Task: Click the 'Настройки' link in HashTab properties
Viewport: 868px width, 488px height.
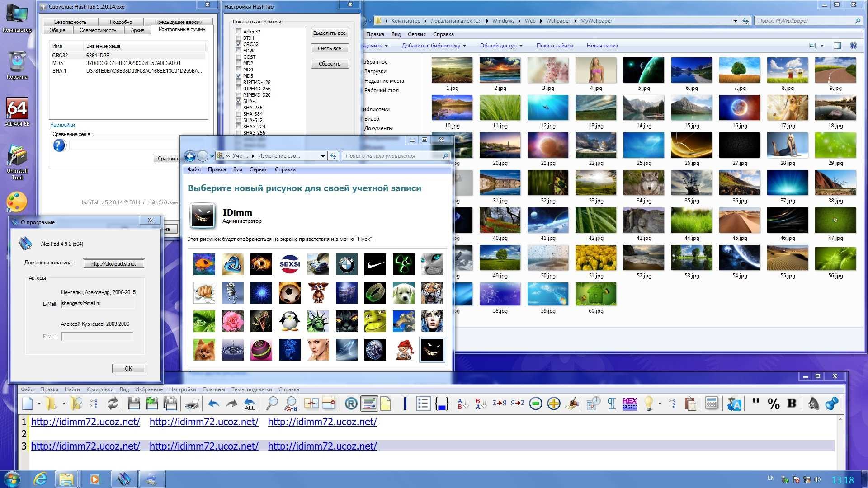Action: click(62, 125)
